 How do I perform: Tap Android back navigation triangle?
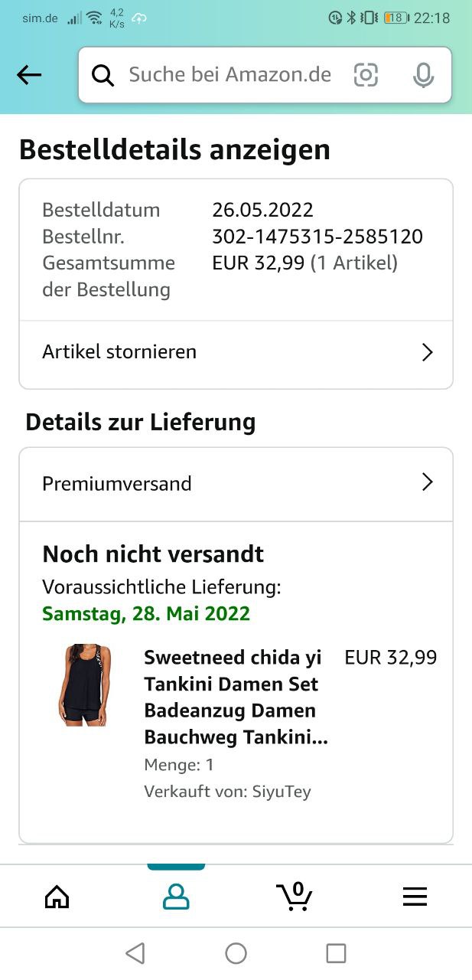click(x=135, y=953)
